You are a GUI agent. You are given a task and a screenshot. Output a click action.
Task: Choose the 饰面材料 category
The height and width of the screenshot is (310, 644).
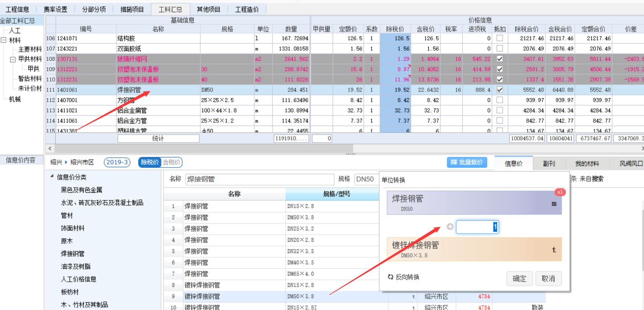73,228
